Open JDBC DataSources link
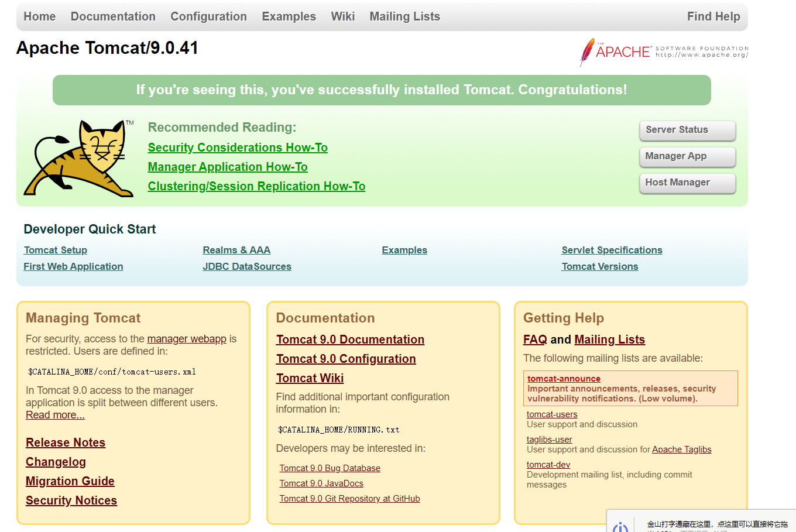796x532 pixels. pyautogui.click(x=247, y=266)
